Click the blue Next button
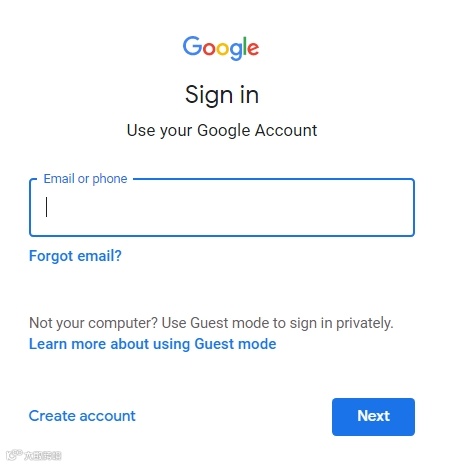Image resolution: width=453 pixels, height=466 pixels. (373, 417)
